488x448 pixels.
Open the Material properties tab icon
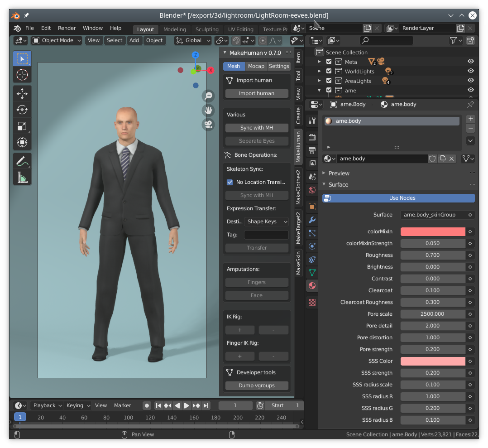point(312,285)
